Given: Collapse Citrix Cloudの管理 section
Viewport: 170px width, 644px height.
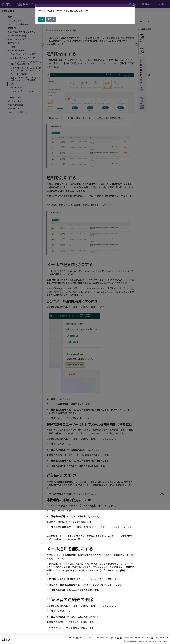Looking at the screenshot, I should click(16, 50).
